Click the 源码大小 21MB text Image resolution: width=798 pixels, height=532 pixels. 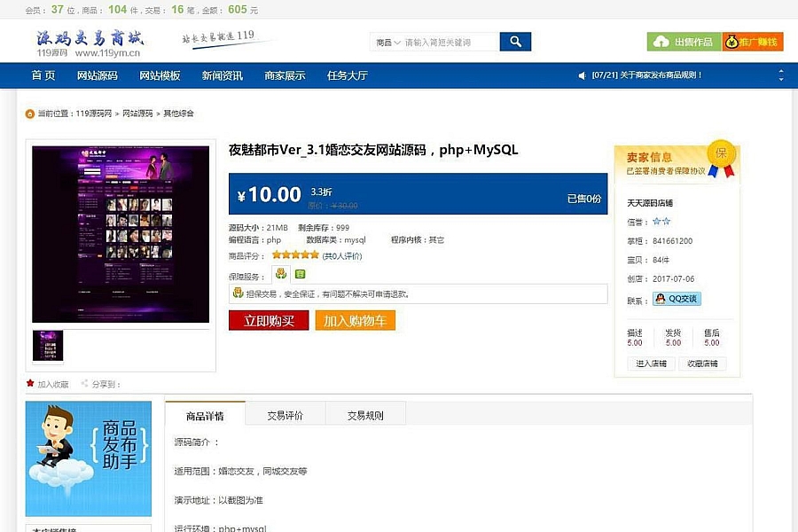tap(258, 228)
